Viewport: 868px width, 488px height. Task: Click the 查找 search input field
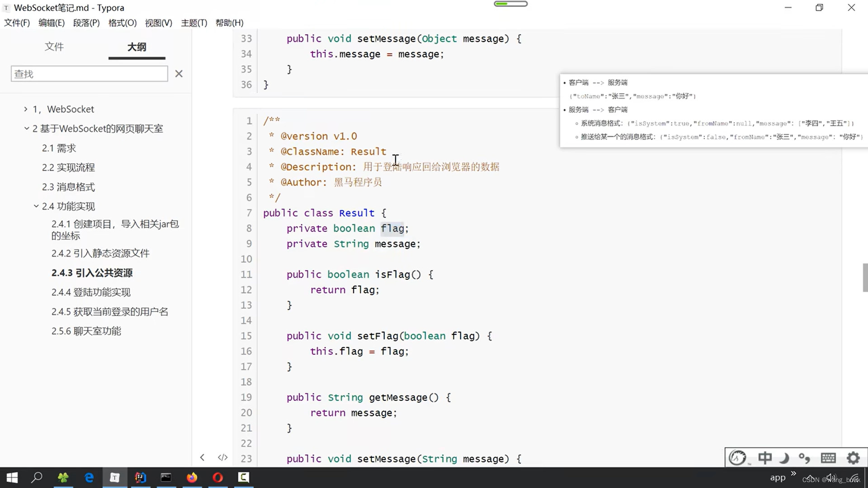tap(89, 74)
